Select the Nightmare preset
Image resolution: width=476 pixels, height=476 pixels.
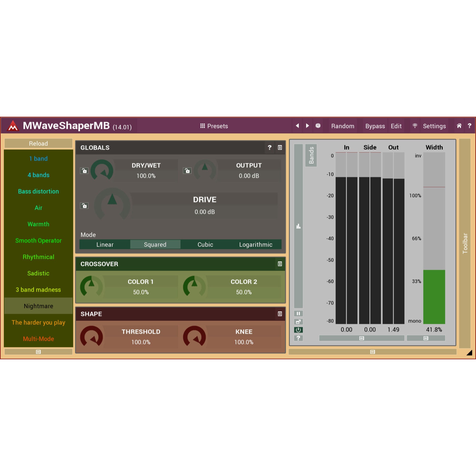pyautogui.click(x=38, y=306)
